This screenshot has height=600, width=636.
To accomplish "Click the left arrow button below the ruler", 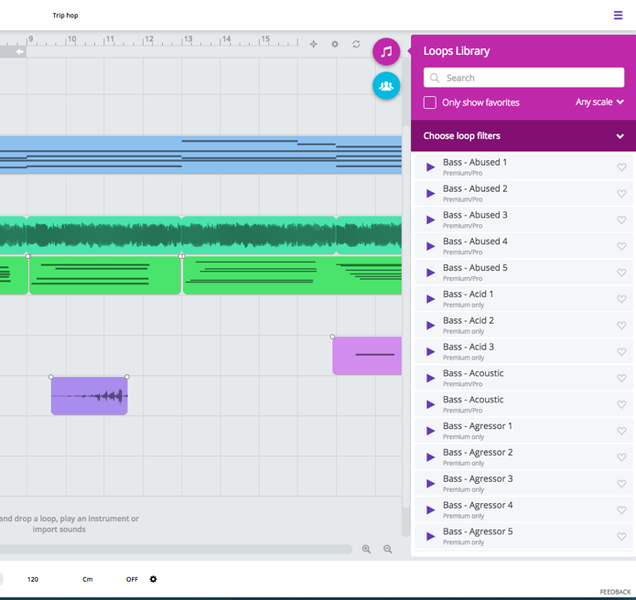I will (19, 52).
